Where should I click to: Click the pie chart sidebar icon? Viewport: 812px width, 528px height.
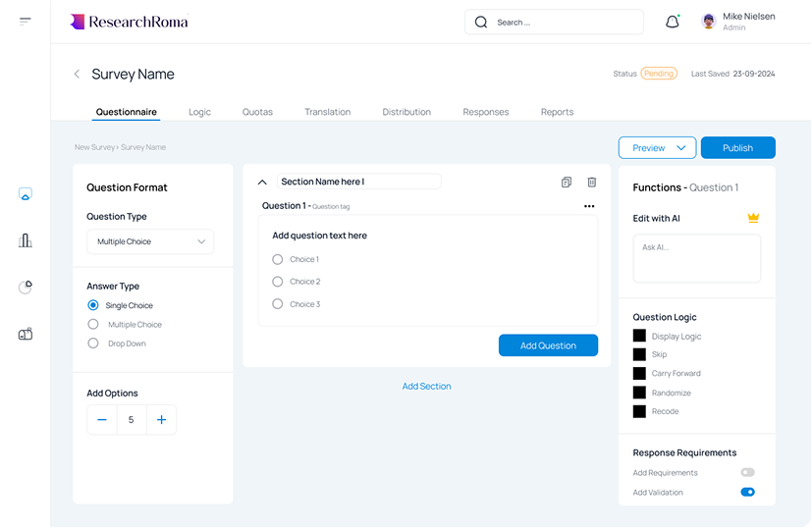coord(26,287)
